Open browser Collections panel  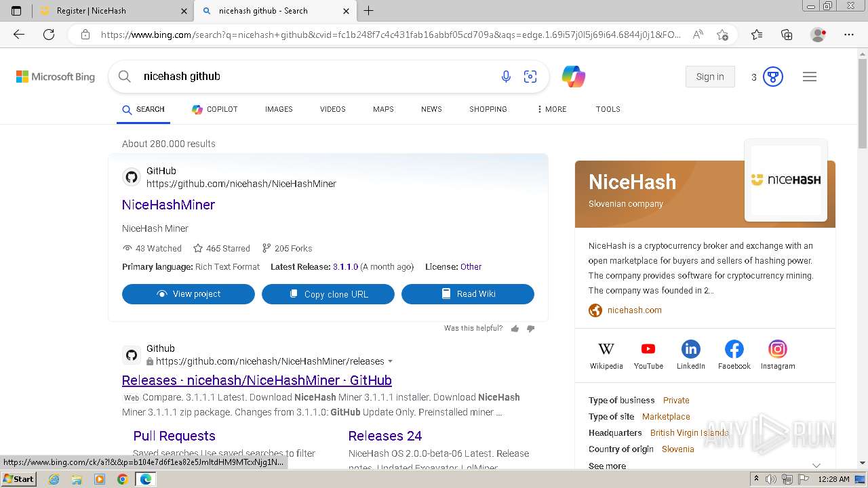pos(787,35)
